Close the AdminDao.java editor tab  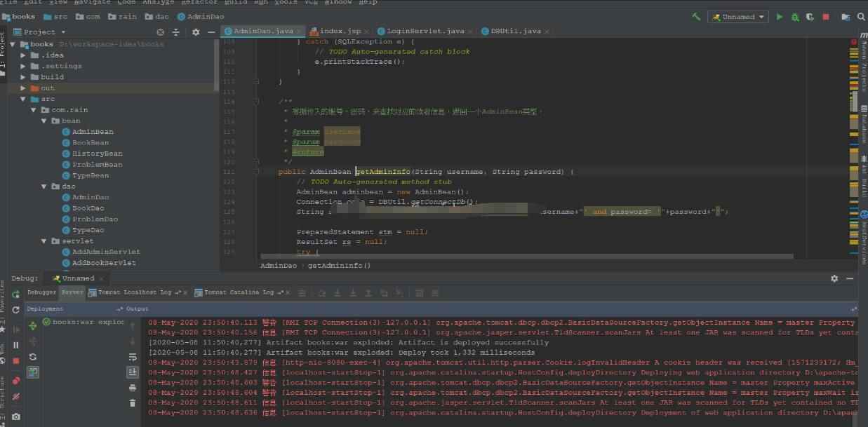(x=299, y=32)
